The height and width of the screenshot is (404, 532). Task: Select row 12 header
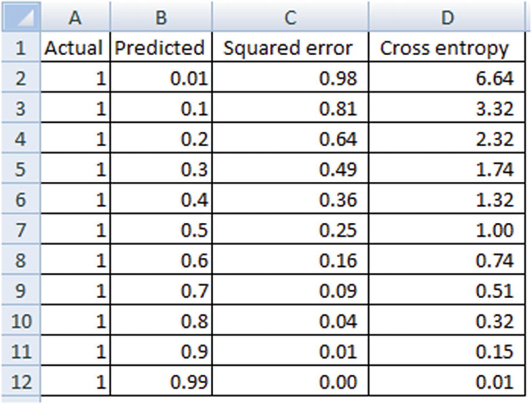pos(20,382)
